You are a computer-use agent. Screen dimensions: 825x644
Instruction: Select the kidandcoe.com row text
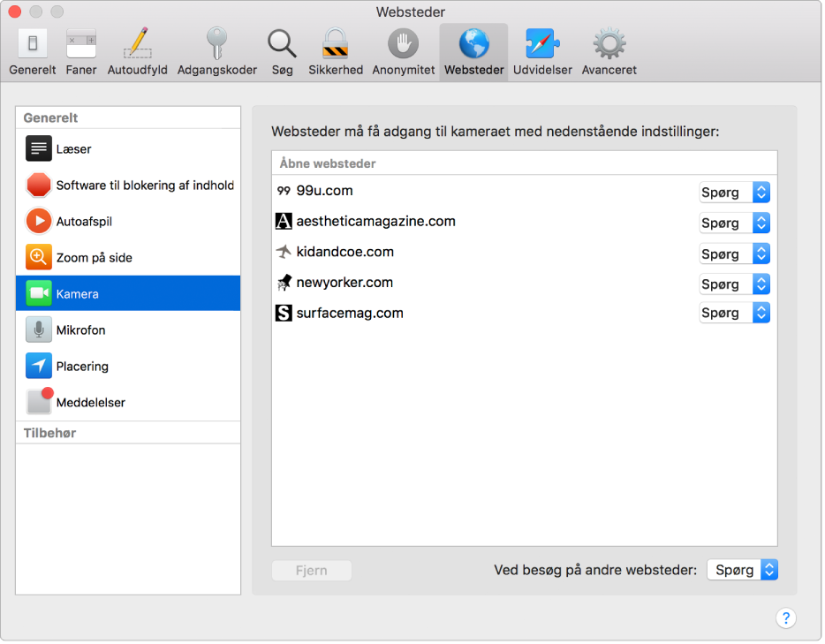pos(345,252)
